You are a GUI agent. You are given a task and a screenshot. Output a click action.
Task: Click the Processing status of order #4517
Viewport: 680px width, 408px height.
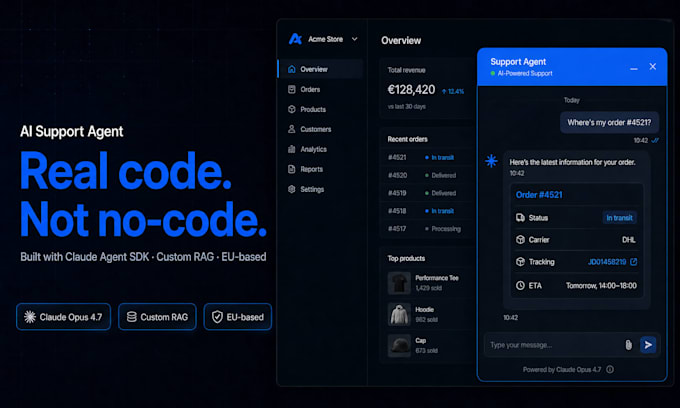[x=443, y=229]
